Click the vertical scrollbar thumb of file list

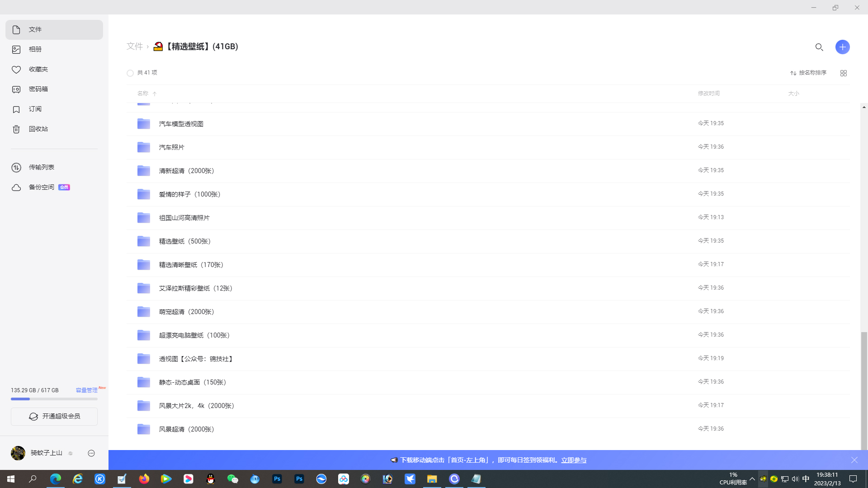click(x=864, y=391)
